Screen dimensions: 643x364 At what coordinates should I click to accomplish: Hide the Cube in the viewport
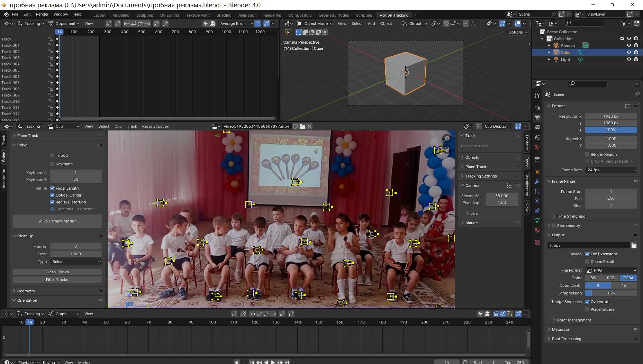click(629, 53)
